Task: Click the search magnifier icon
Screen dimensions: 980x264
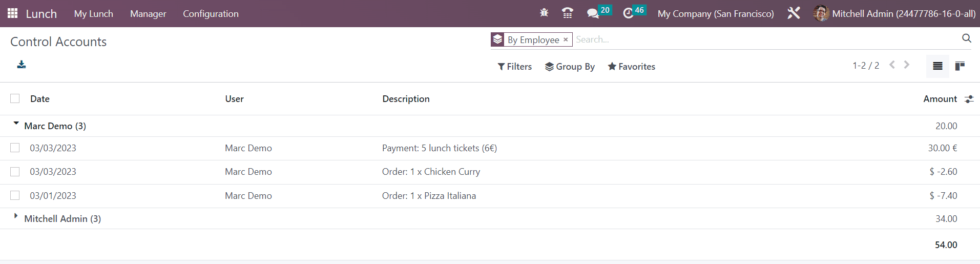Action: (967, 38)
